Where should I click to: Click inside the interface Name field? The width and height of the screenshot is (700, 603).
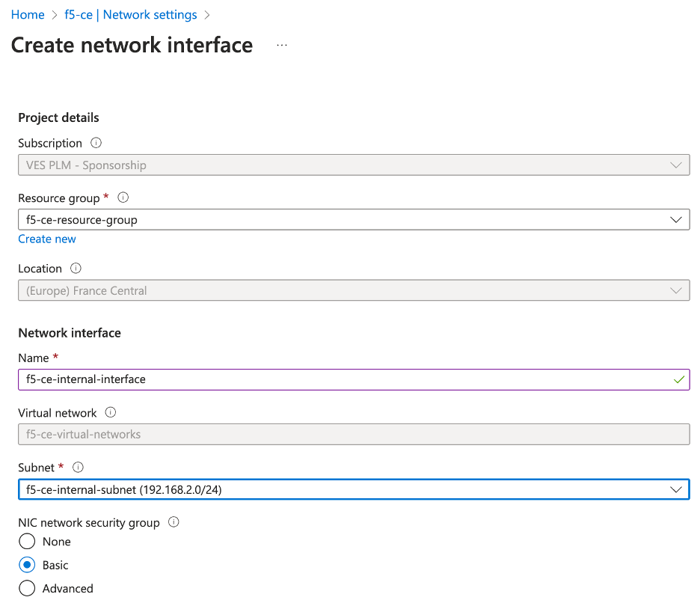click(299, 379)
